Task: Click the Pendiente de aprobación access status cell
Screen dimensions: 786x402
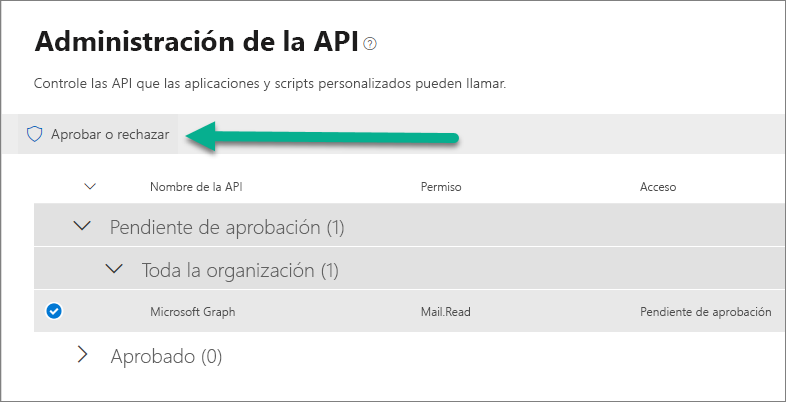Action: pyautogui.click(x=705, y=312)
